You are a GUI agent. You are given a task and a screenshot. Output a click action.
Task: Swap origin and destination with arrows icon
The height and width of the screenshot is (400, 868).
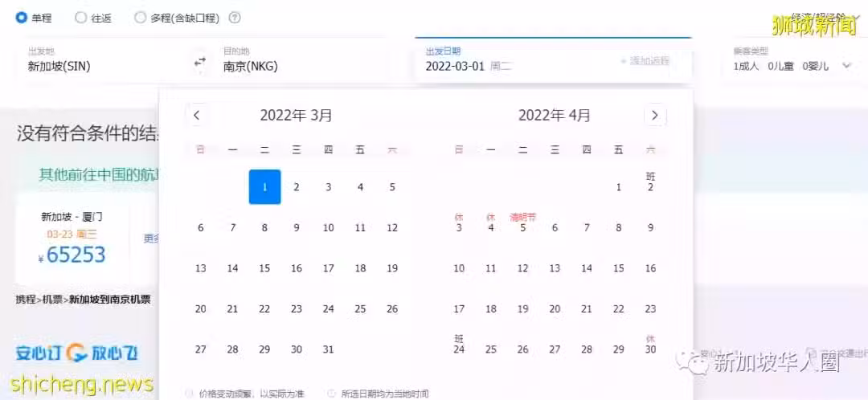click(x=199, y=62)
